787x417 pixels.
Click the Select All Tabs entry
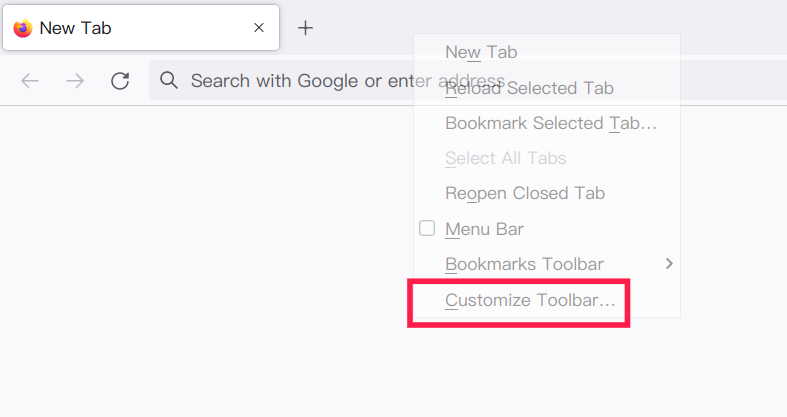click(506, 158)
